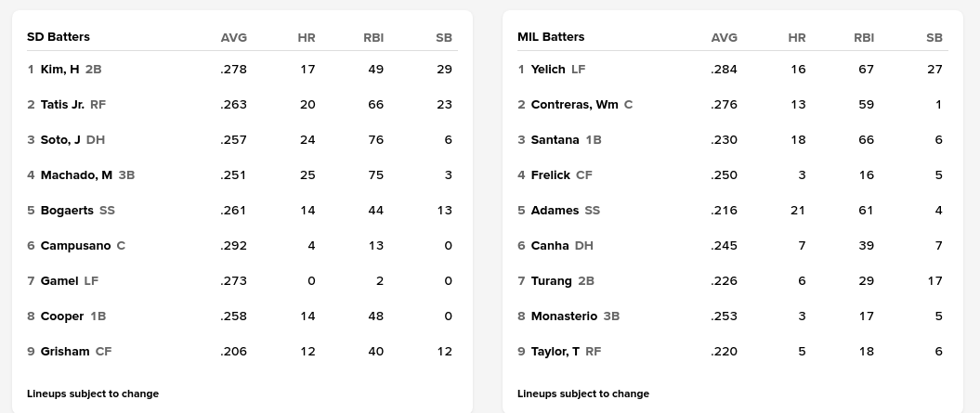The height and width of the screenshot is (413, 980).
Task: Open Grisham player link
Action: pyautogui.click(x=65, y=352)
